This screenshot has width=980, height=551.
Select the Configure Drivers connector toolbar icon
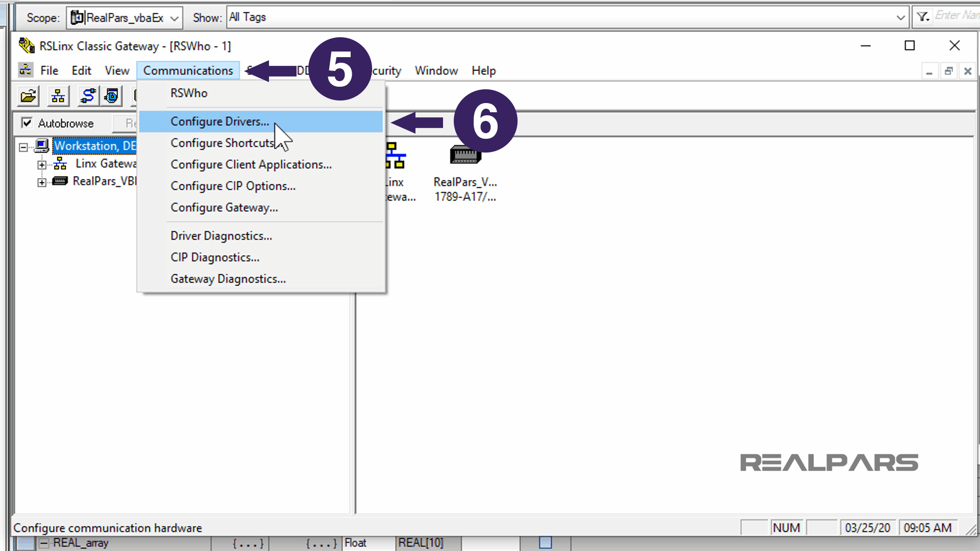click(x=87, y=96)
